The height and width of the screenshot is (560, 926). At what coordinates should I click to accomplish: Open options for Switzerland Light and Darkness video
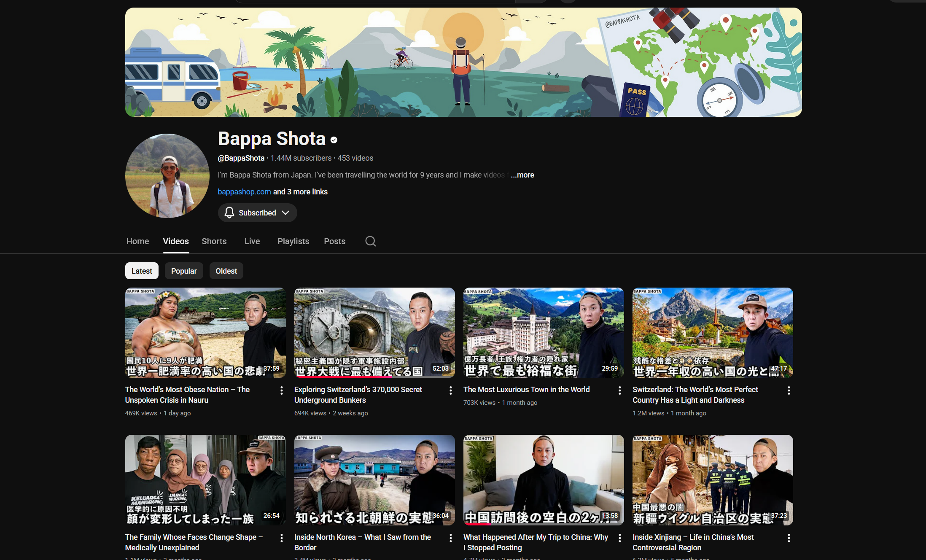pos(789,390)
